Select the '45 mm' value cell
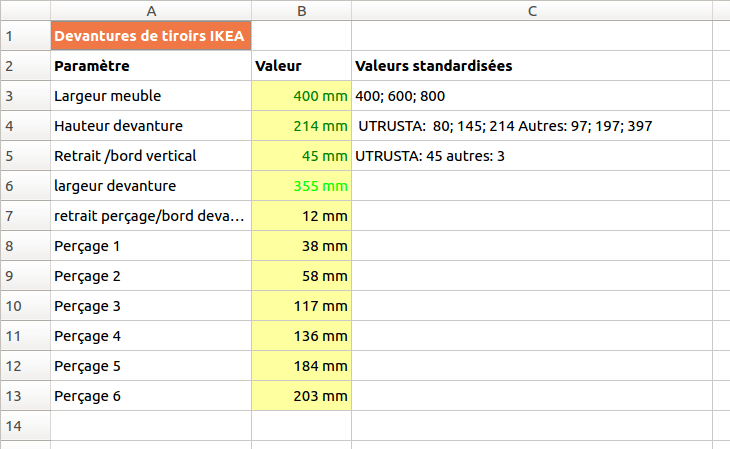The width and height of the screenshot is (730, 449). pyautogui.click(x=301, y=156)
